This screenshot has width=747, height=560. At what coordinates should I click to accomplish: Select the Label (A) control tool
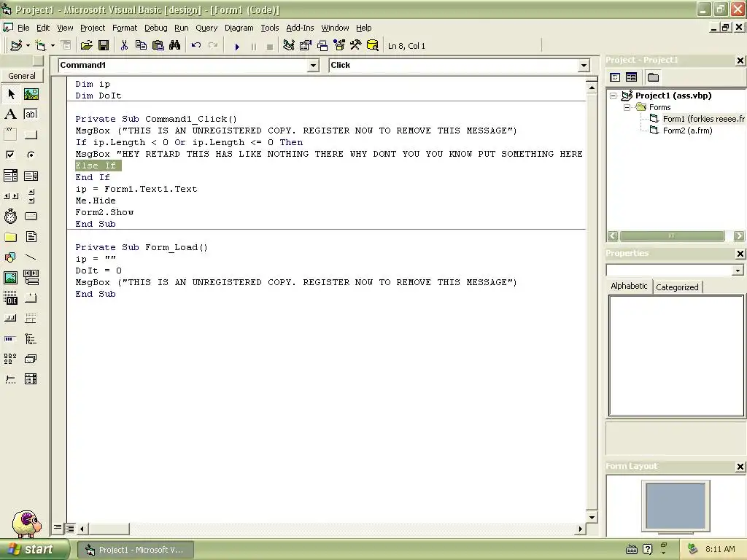10,114
